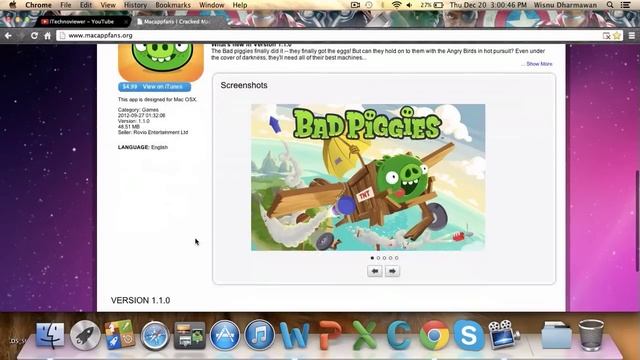Click the $4.99 View on iTunes button

coord(154,87)
